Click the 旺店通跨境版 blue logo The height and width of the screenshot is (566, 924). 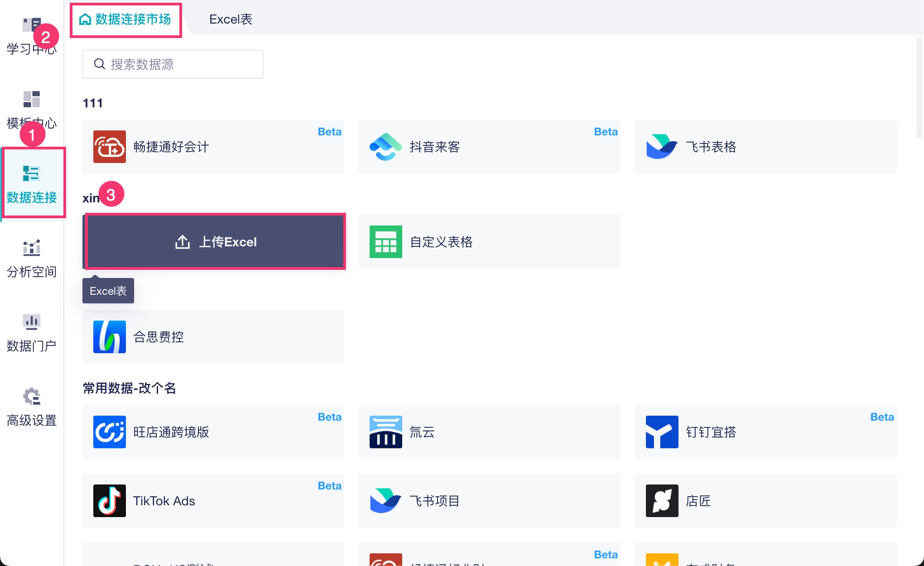pyautogui.click(x=110, y=432)
